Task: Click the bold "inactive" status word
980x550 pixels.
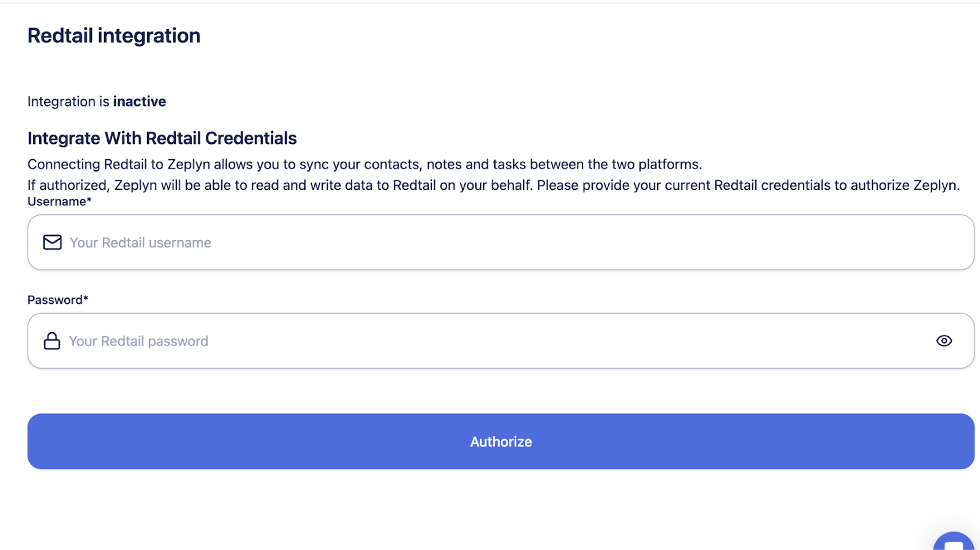Action: 139,102
